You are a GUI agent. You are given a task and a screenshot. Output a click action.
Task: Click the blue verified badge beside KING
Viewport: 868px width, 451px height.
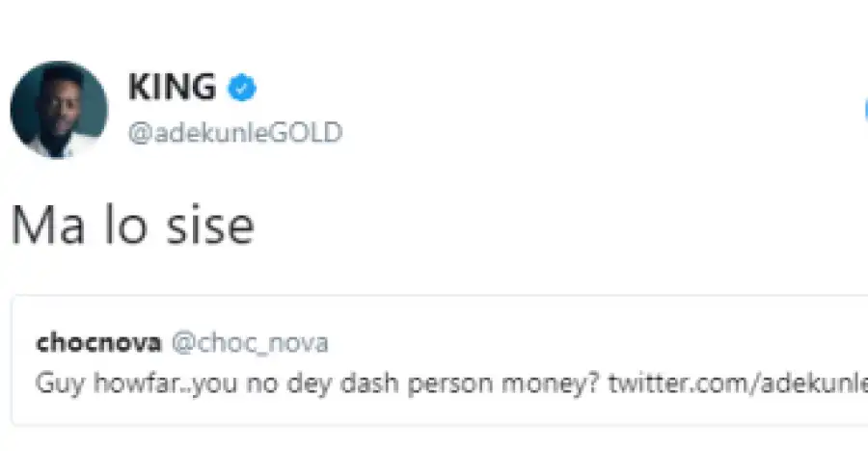242,88
